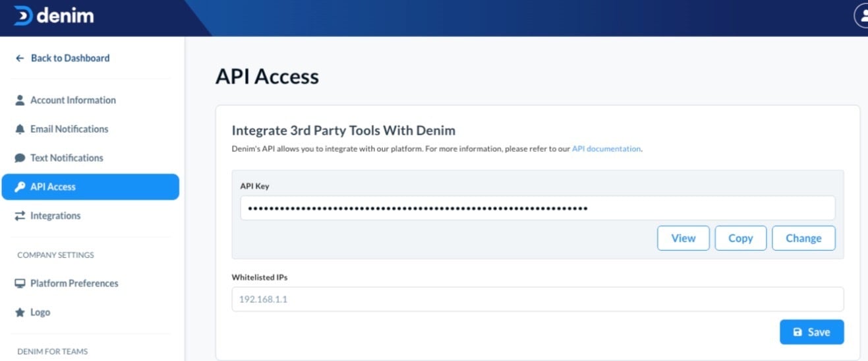Click the back arrow icon beside Dashboard
Screen dimensions: 868x361
pyautogui.click(x=20, y=58)
